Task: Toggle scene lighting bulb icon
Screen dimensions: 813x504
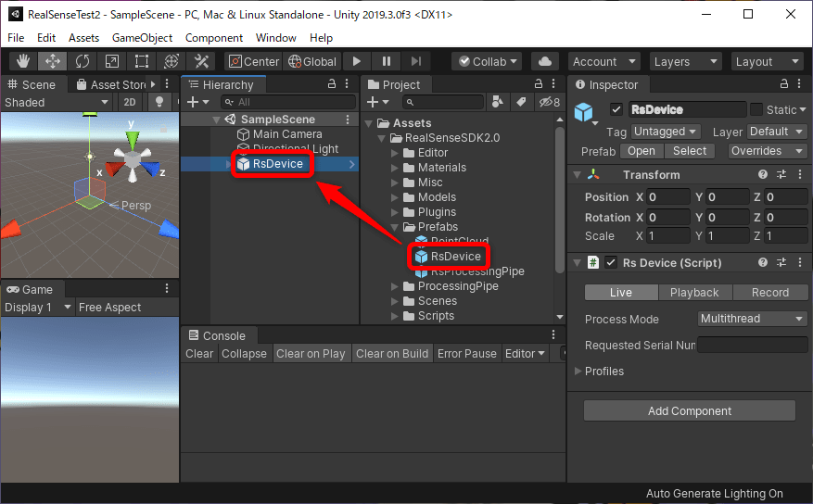Action: [159, 102]
